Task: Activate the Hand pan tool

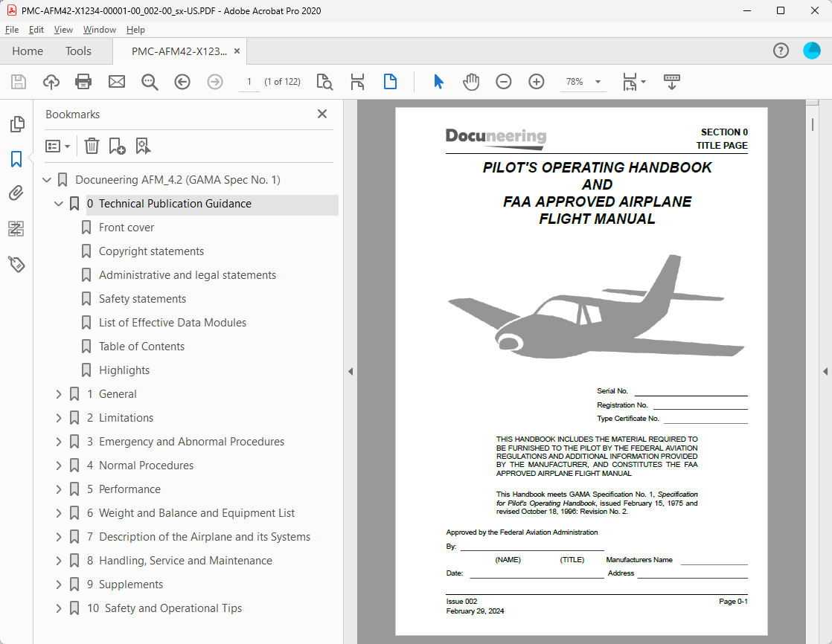Action: tap(470, 82)
